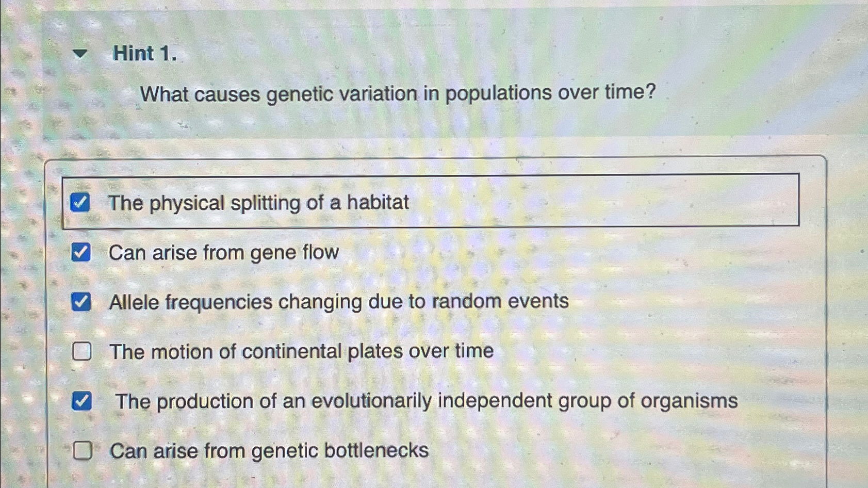Uncheck 'Allele frequencies changing due to random events'
868x488 pixels.
(x=82, y=301)
